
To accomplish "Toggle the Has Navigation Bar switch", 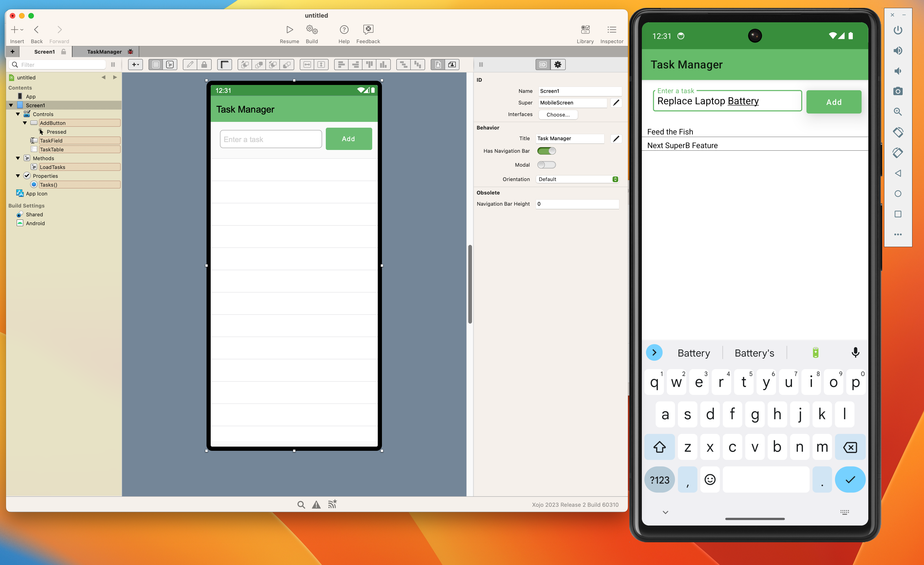I will [x=546, y=151].
